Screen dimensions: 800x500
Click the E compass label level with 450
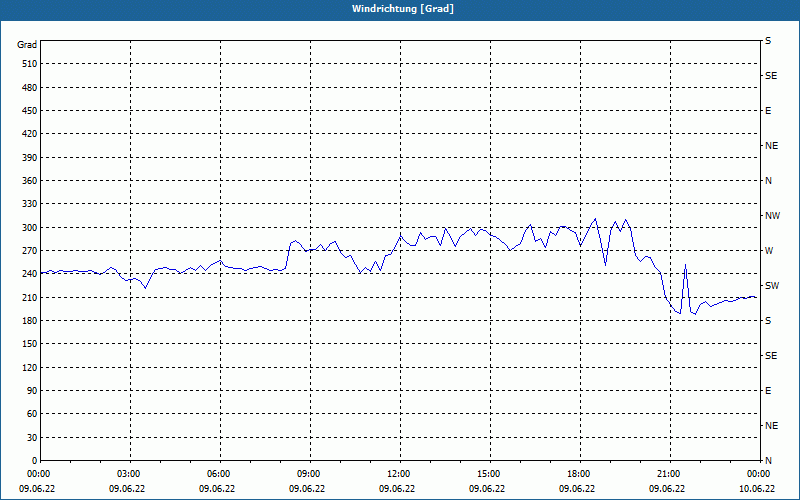(x=768, y=111)
